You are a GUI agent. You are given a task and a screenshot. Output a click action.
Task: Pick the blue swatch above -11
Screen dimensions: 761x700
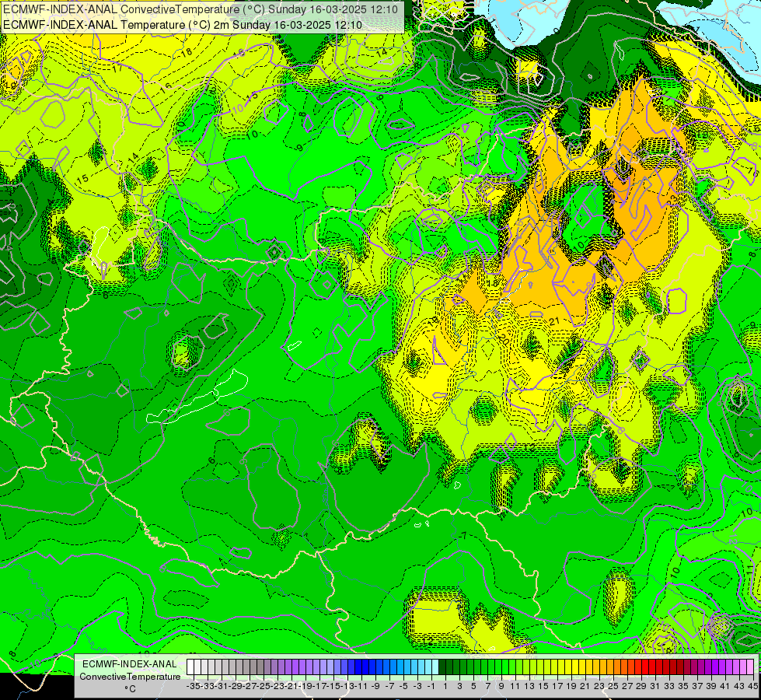point(358,667)
